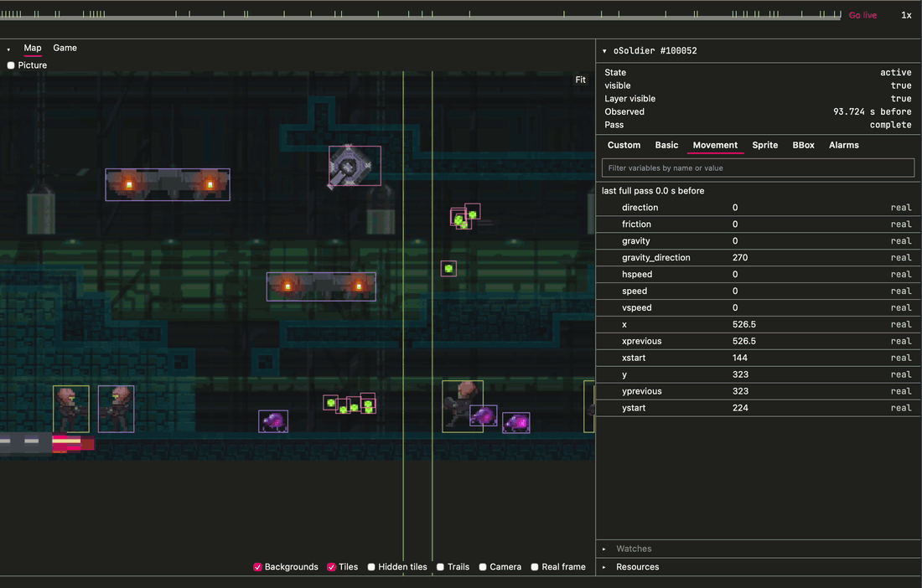Screen dimensions: 922x588
Task: Open the 1x playback speed selector
Action: [x=906, y=15]
